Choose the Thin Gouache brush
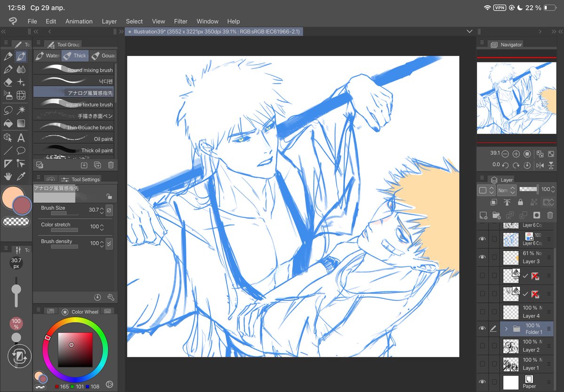564x392 pixels. [73, 126]
